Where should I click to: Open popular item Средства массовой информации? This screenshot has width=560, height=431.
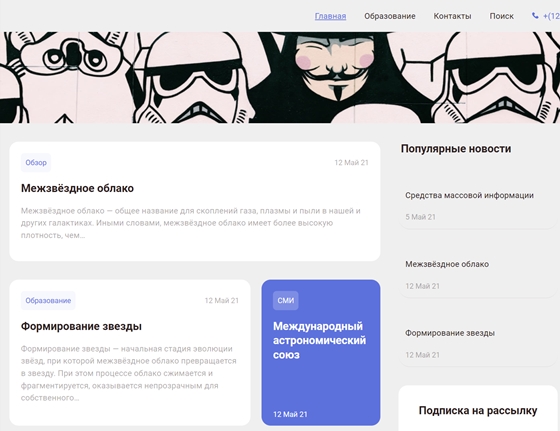(469, 195)
